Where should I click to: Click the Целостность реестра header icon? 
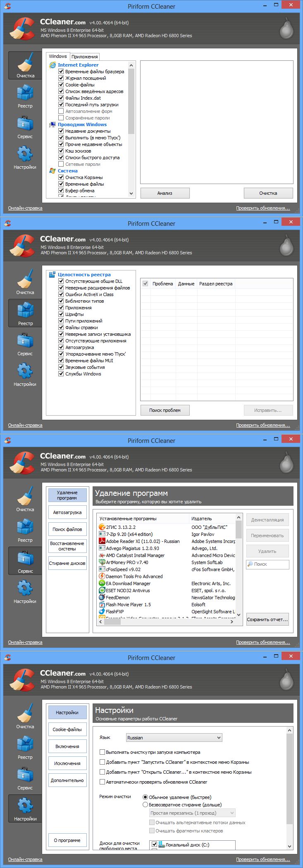click(x=52, y=275)
